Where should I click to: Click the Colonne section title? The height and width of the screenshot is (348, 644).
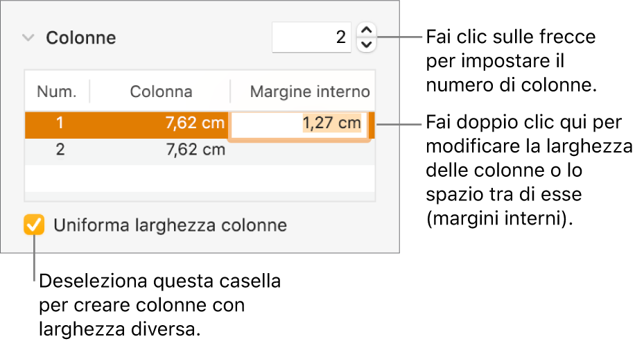(80, 38)
